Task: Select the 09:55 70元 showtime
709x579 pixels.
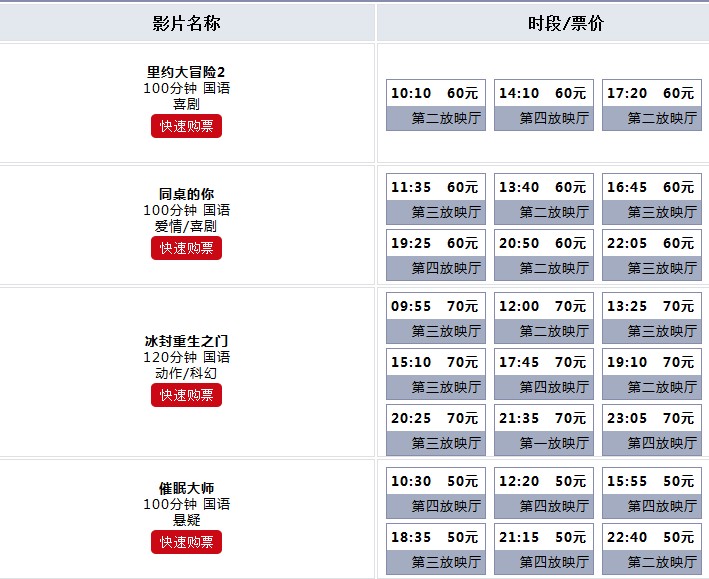Action: point(436,318)
